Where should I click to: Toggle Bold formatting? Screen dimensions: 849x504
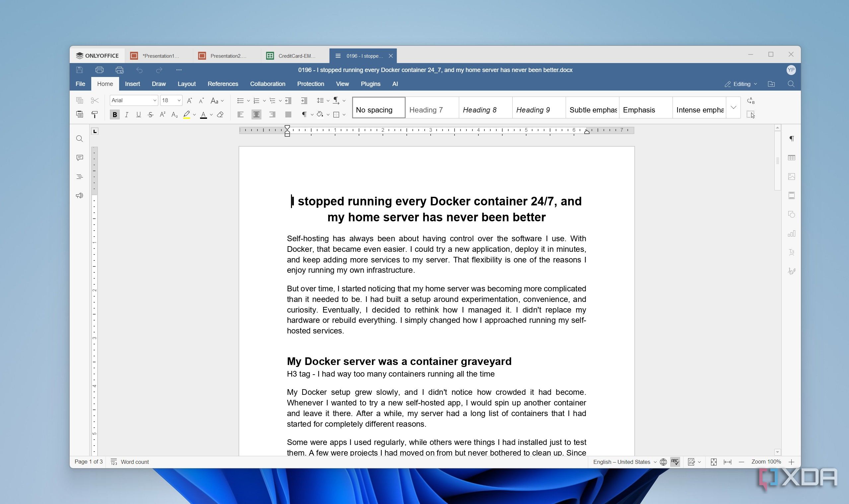pos(115,114)
